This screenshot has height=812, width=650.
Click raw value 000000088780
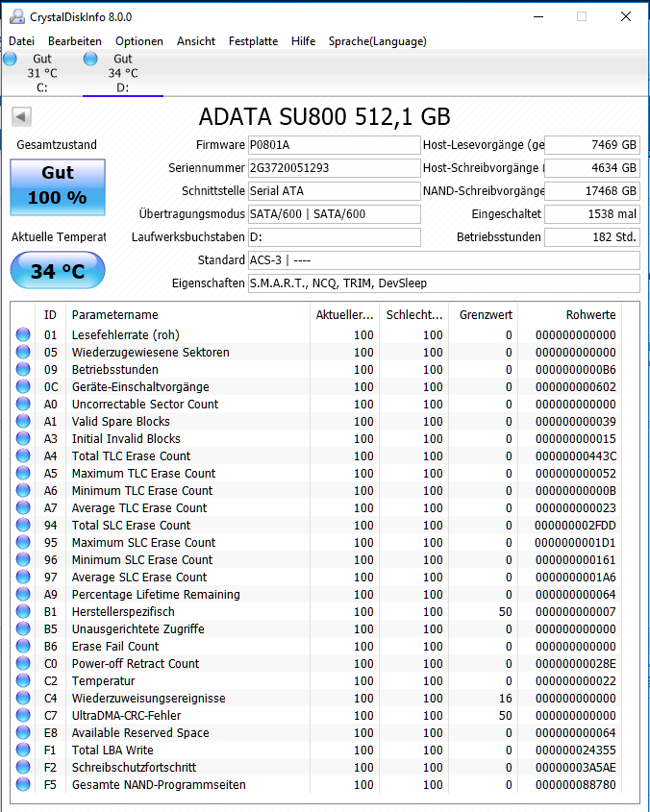click(x=576, y=785)
